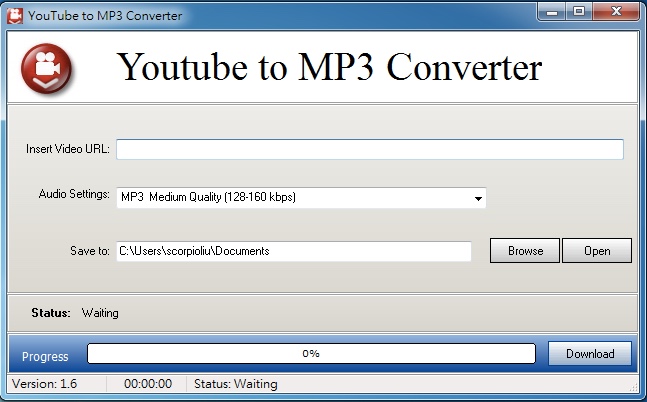Click the 'Audio Settings:' label
Viewport: 647px width, 402px height.
(x=74, y=194)
